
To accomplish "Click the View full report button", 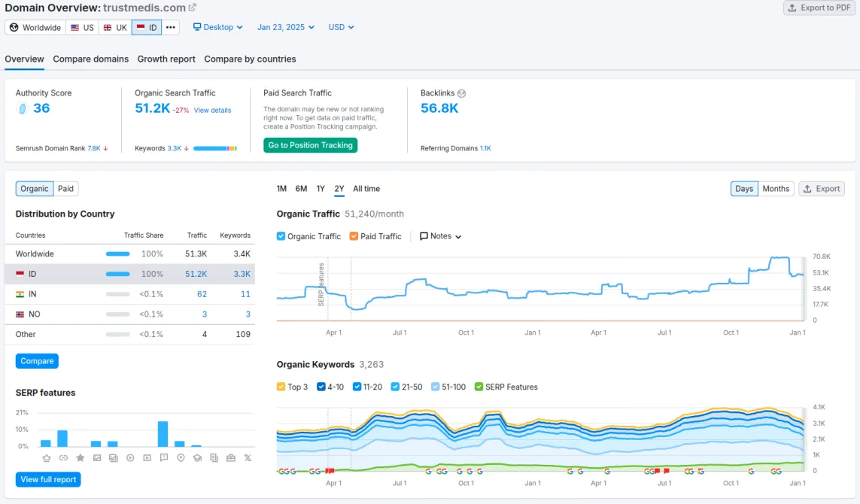I will [x=48, y=479].
